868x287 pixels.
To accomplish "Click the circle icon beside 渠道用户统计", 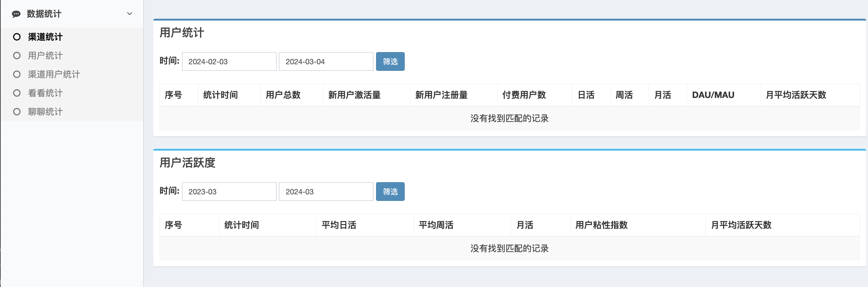I will pyautogui.click(x=17, y=74).
